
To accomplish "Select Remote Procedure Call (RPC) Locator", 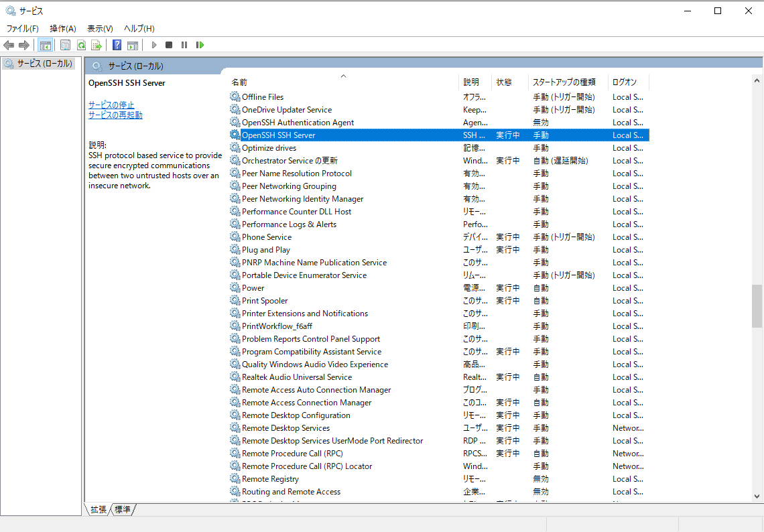I will coord(439,466).
